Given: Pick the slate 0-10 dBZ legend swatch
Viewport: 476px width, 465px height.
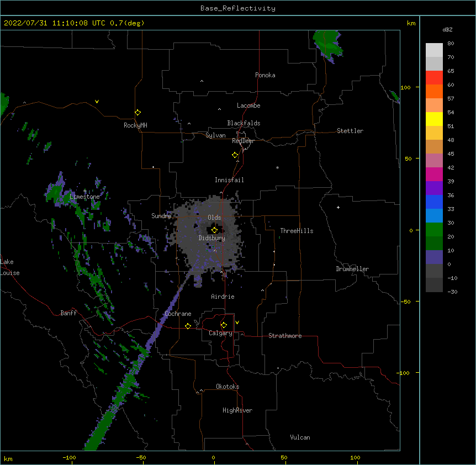Looking at the screenshot, I should [434, 257].
